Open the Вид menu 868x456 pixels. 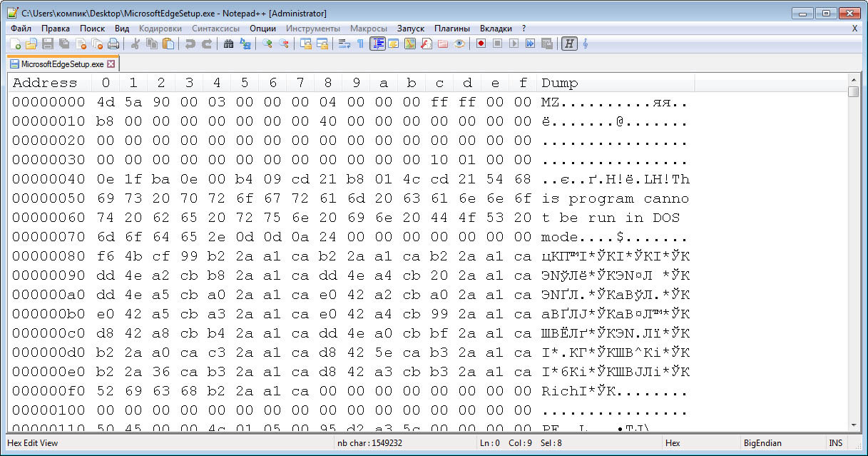click(122, 29)
